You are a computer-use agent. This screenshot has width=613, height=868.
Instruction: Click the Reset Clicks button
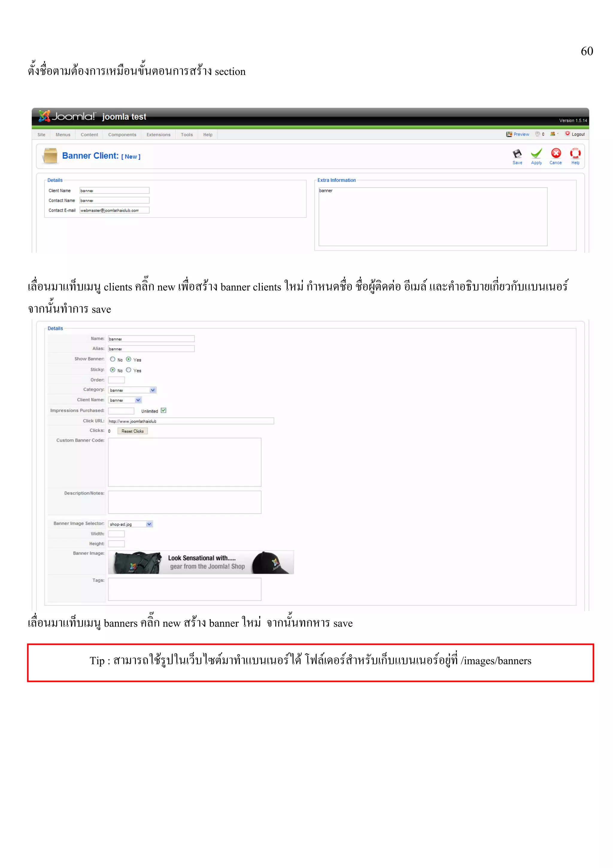(133, 431)
